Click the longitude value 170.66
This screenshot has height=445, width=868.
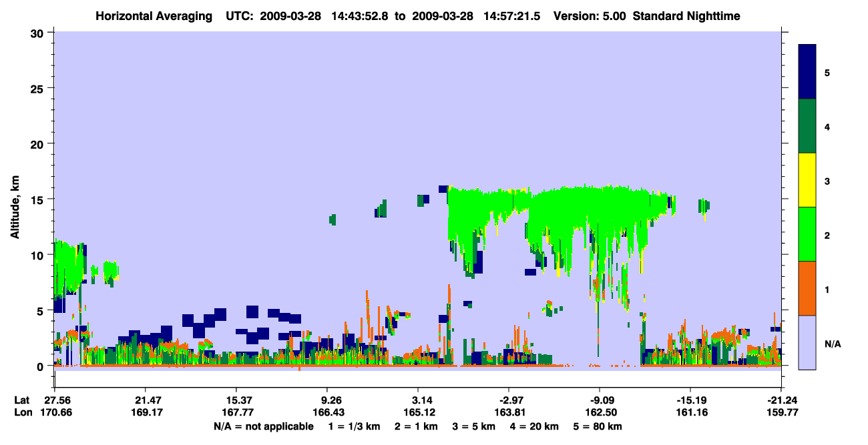pyautogui.click(x=55, y=412)
